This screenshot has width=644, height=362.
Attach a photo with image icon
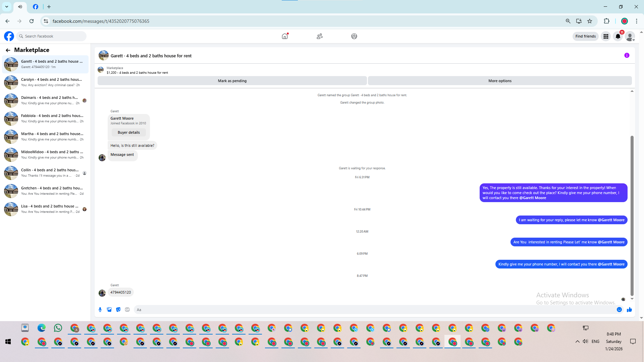tap(109, 310)
